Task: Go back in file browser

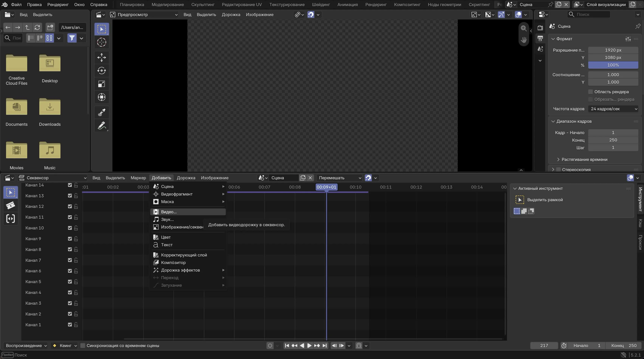Action: 8,27
